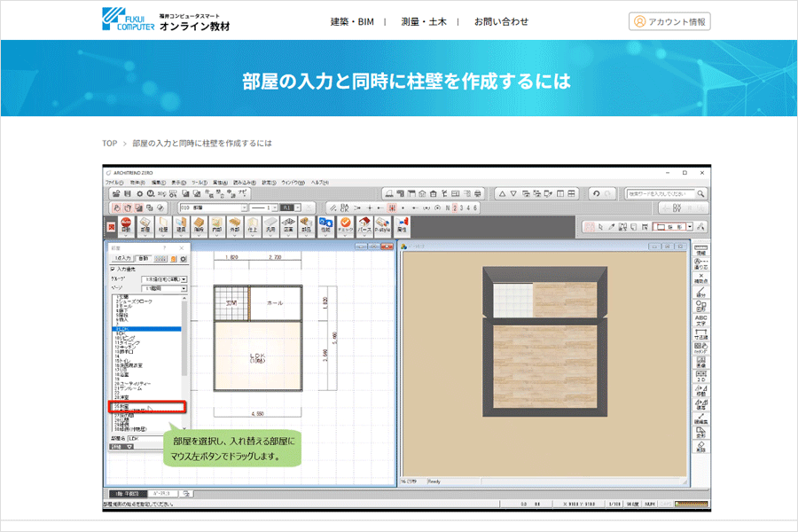Toggle the 1点入力 input mode button
This screenshot has width=798, height=532.
(121, 258)
